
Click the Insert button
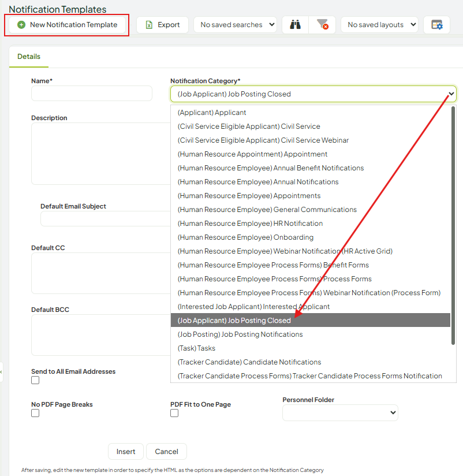tap(126, 451)
